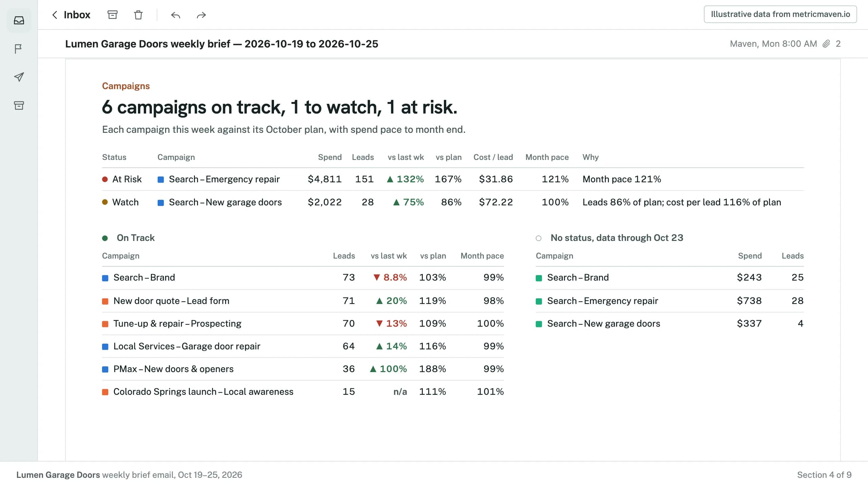This screenshot has height=488, width=868.
Task: Click the Campaigns section label
Action: coord(126,86)
